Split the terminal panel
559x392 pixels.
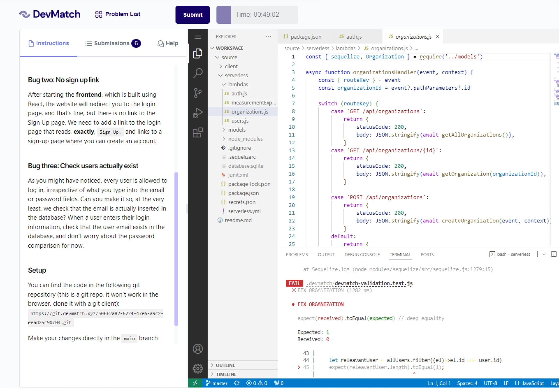click(554, 254)
